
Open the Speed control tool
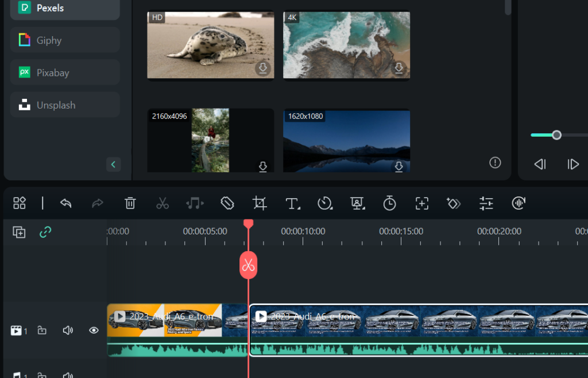[325, 203]
